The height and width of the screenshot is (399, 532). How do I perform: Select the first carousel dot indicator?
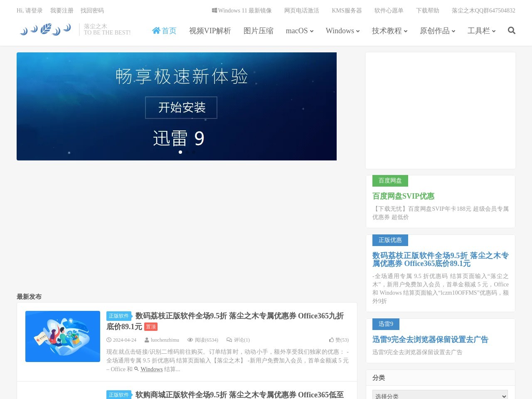pyautogui.click(x=180, y=152)
